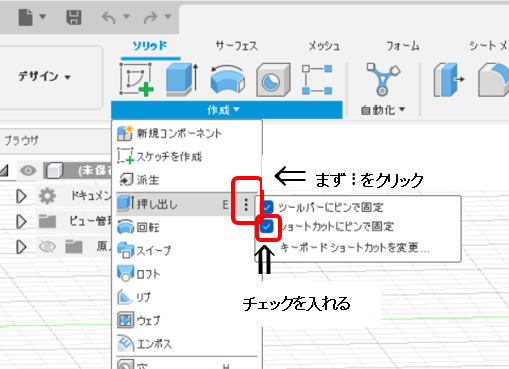509x369 pixels.
Task: Click the ブラウザ panel header
Action: [22, 140]
